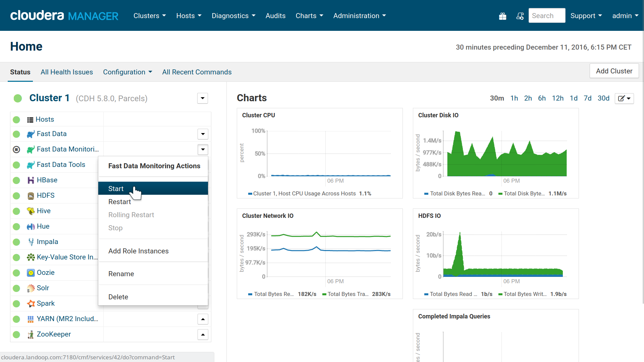Image resolution: width=644 pixels, height=362 pixels.
Task: Open the parcel gift icon in header
Action: pos(502,16)
